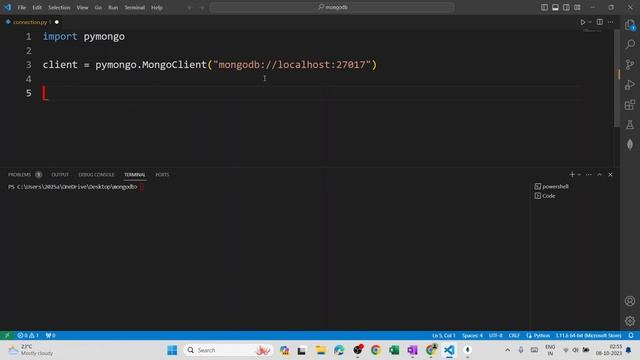Select the Code terminal instance

tap(545, 196)
